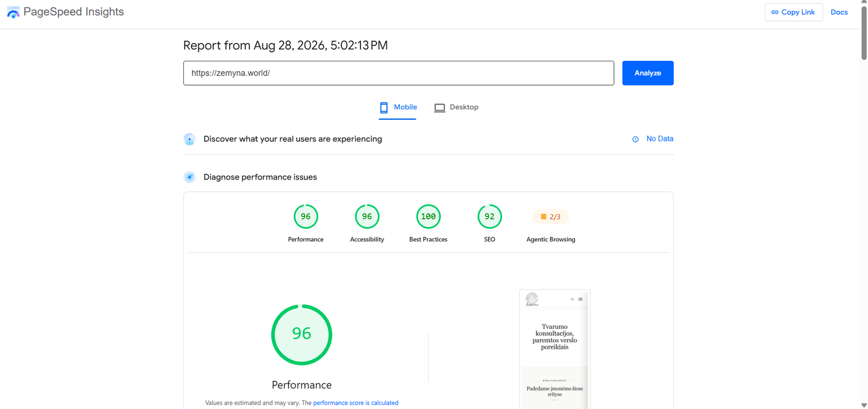Click the Accessibility category label

pyautogui.click(x=367, y=239)
